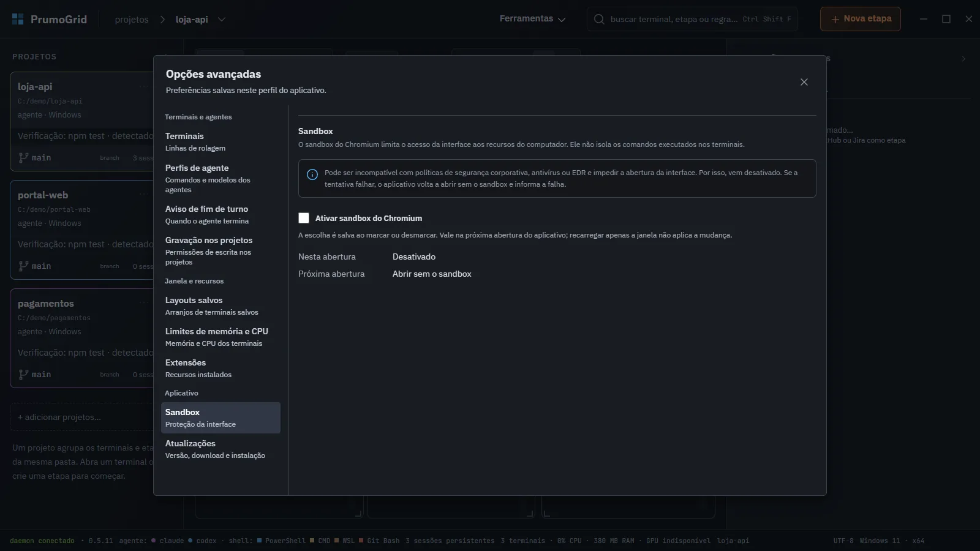Enable the Ativar sandbox do Chromium checkbox
This screenshot has width=980, height=551.
pos(304,218)
